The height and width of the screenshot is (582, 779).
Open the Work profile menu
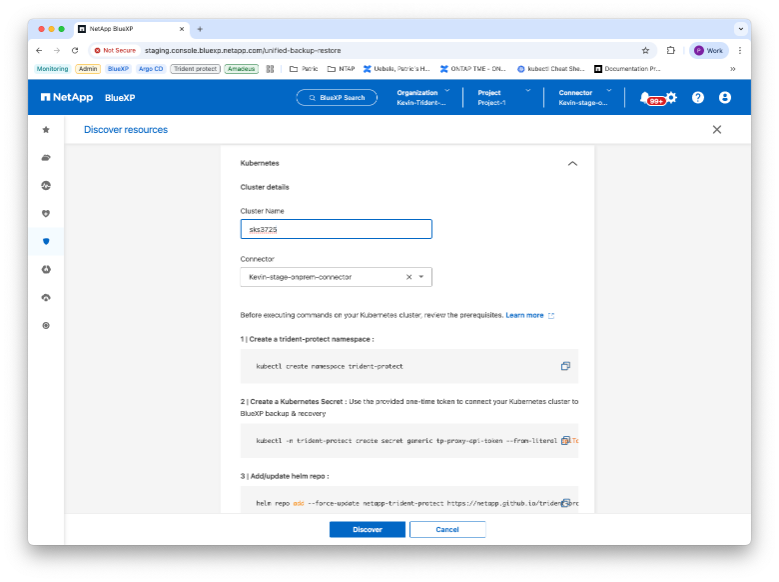point(708,50)
